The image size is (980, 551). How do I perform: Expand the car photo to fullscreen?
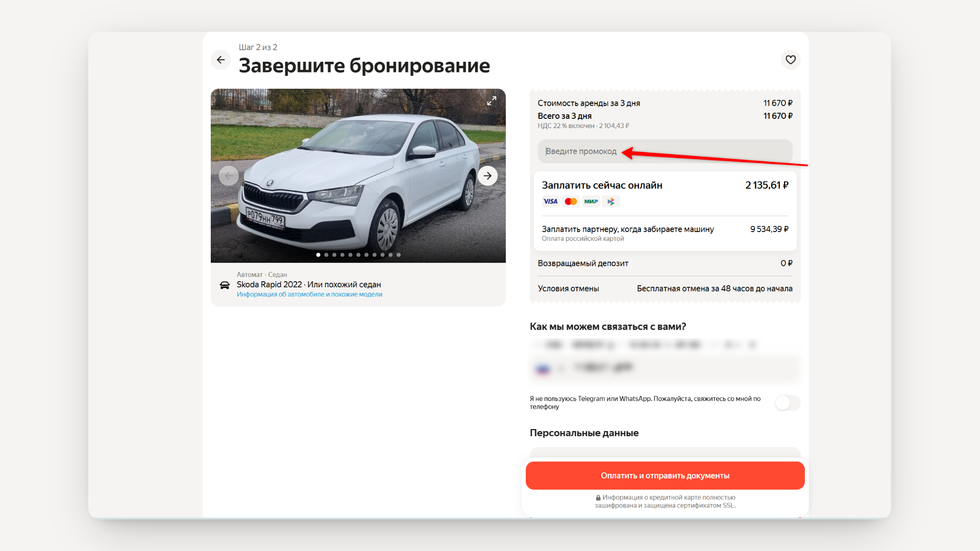pos(492,101)
